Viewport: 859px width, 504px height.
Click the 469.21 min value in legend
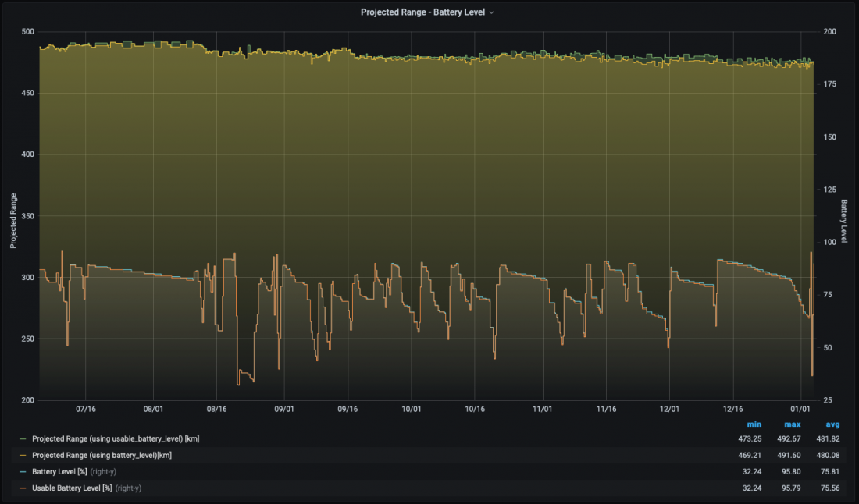[750, 455]
